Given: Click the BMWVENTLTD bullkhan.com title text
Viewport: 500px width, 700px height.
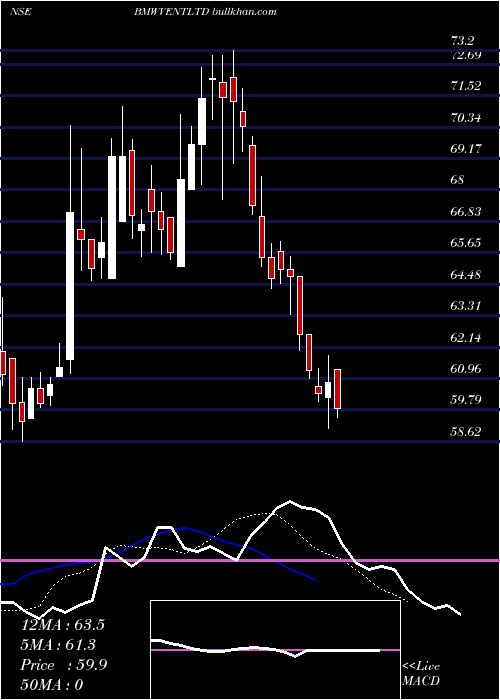Looking at the screenshot, I should tap(205, 12).
